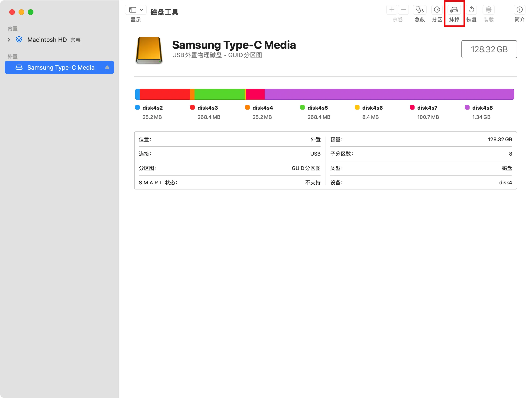Select the purple segment in the partition bar
Image resolution: width=532 pixels, height=398 pixels.
tap(389, 94)
